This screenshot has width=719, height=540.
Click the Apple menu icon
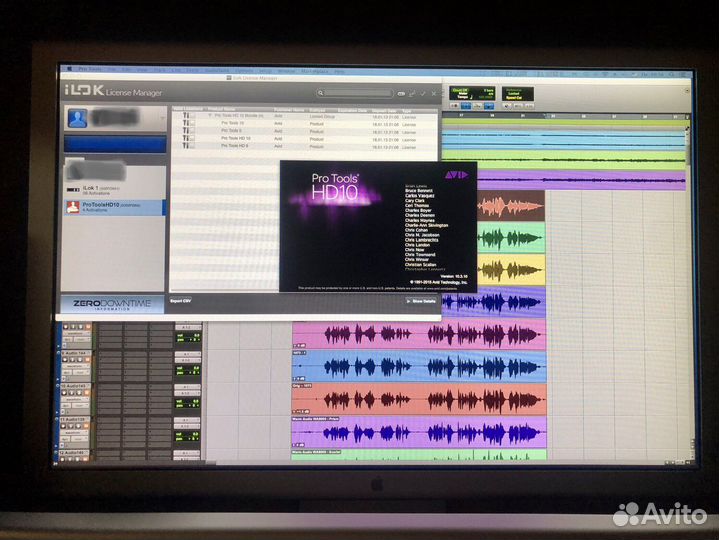tap(69, 69)
